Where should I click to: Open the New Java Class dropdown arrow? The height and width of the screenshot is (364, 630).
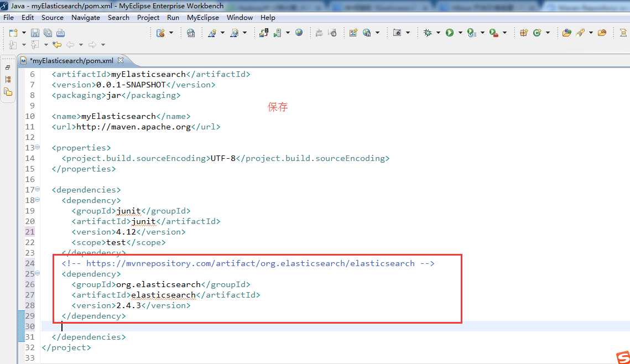coord(548,33)
